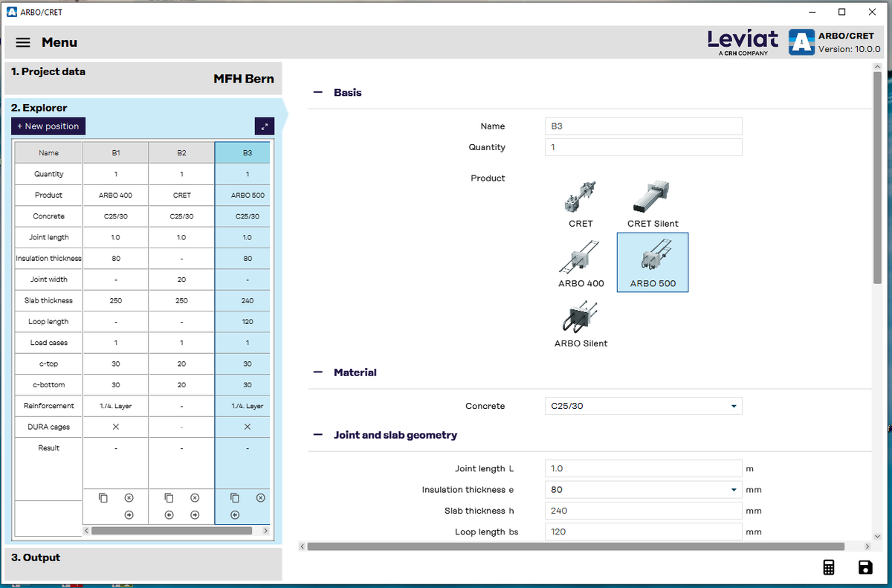The image size is (892, 588).
Task: Click the Name input field B3
Action: tap(643, 126)
